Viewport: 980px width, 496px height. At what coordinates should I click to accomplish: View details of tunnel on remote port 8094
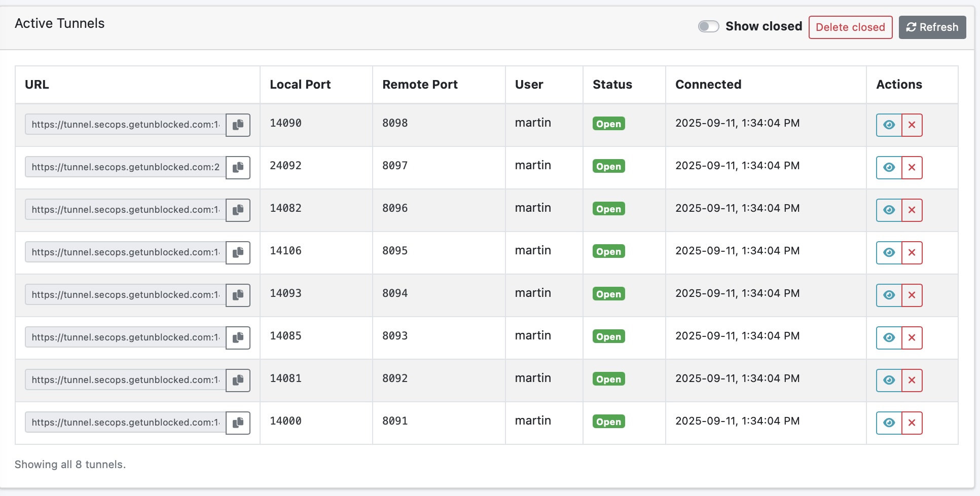(889, 295)
